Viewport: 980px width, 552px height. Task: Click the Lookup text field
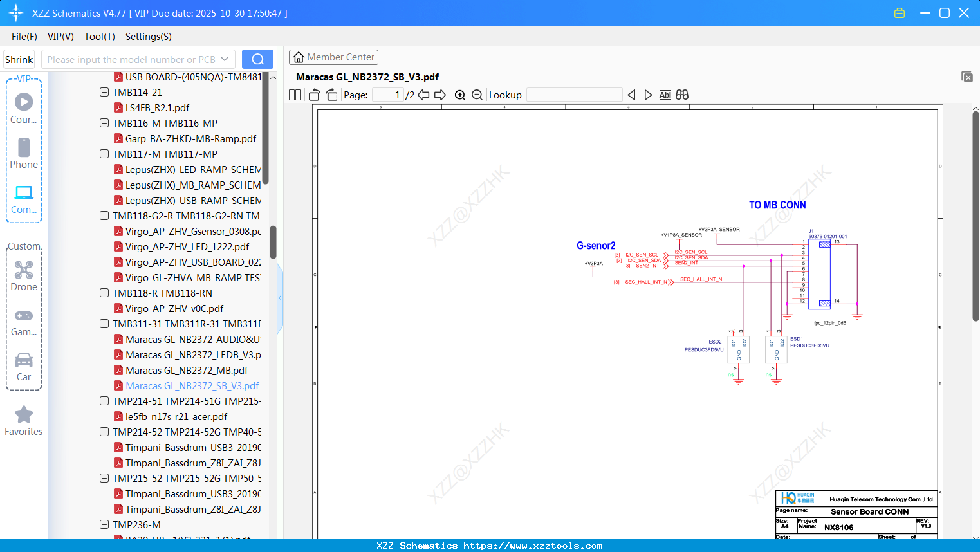574,95
